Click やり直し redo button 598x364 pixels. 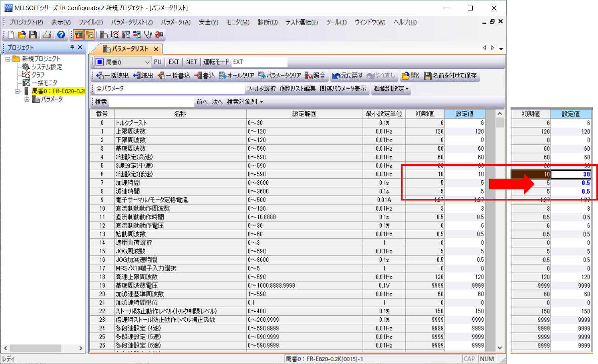coord(381,75)
